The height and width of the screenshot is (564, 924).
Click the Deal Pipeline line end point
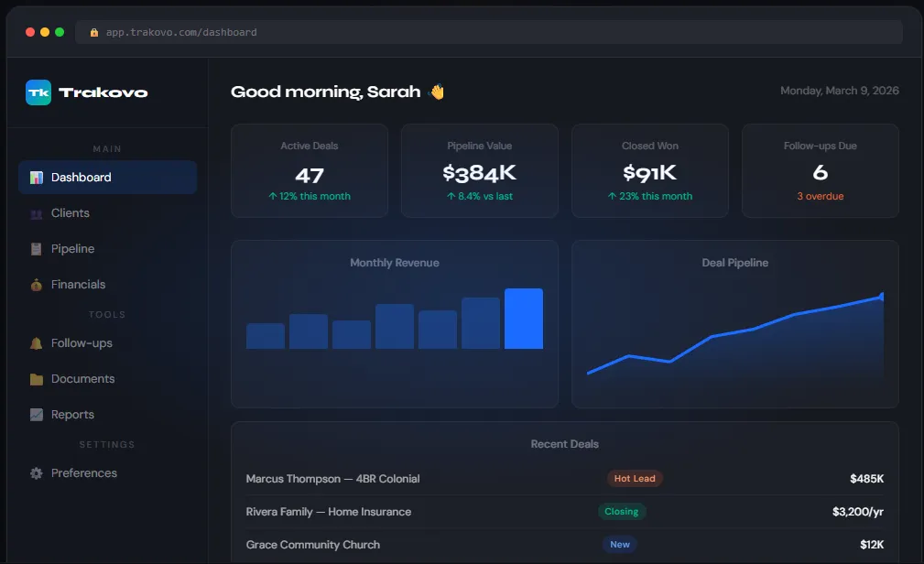tap(882, 297)
